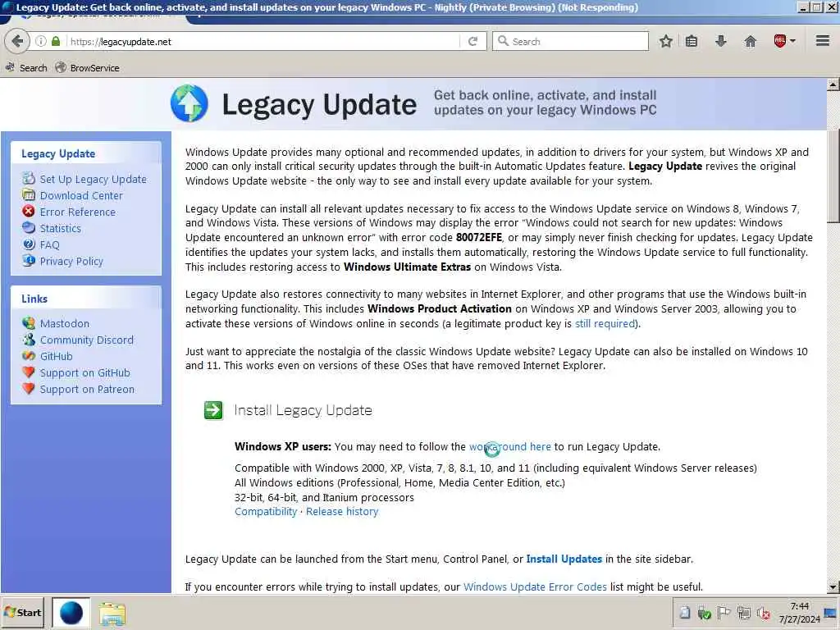The width and height of the screenshot is (840, 630).
Task: Click the GitHub icon in Links
Action: [29, 356]
